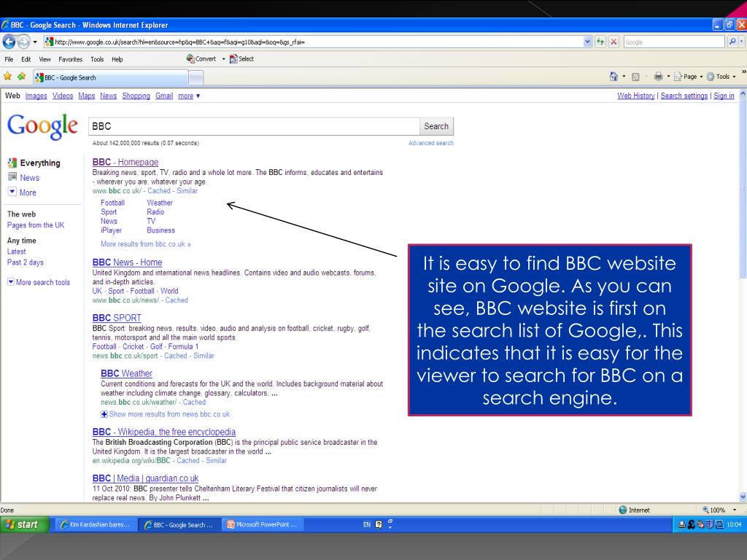Select the Everything filter icon in the sidebar
Image resolution: width=747 pixels, height=560 pixels.
pyautogui.click(x=12, y=163)
